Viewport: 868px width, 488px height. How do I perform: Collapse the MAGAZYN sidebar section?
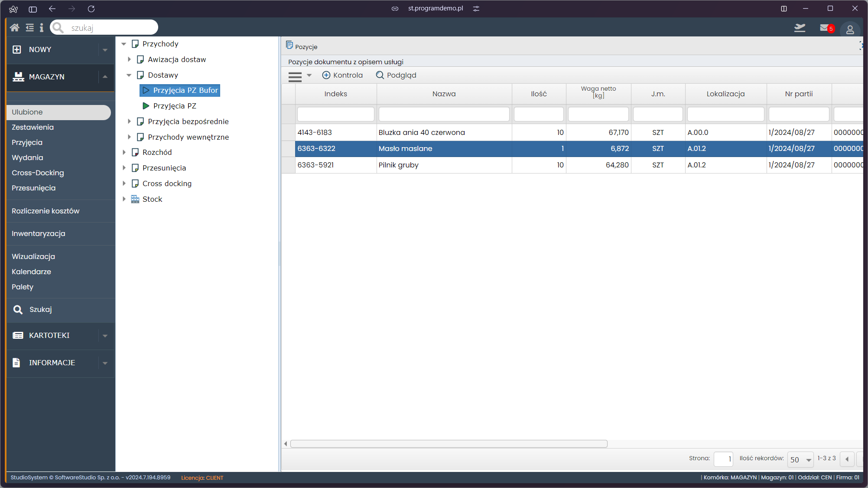click(x=105, y=77)
